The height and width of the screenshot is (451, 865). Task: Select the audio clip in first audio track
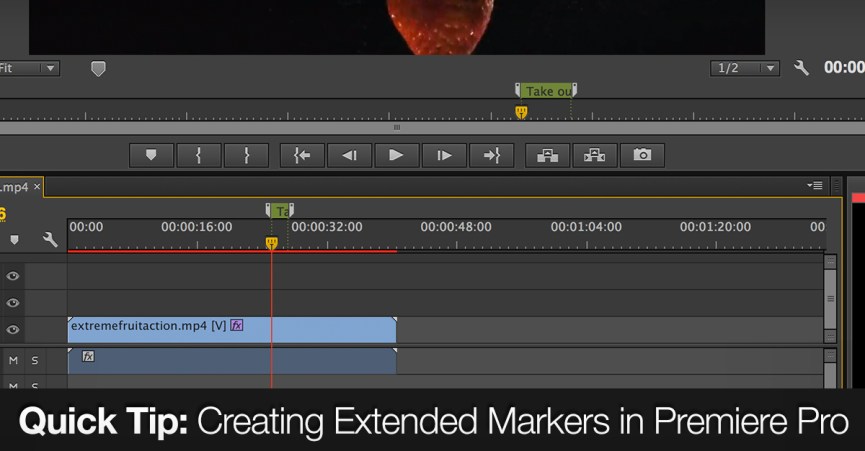(x=232, y=361)
